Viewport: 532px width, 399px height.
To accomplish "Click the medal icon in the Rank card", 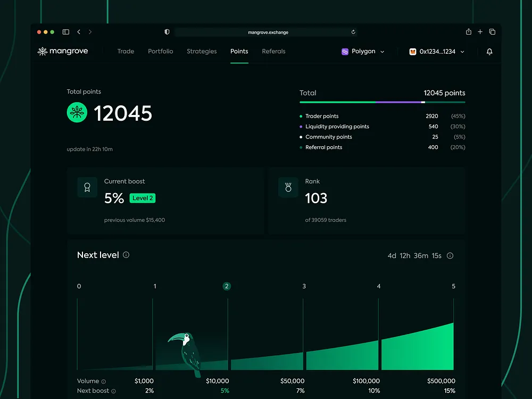I will [x=288, y=187].
